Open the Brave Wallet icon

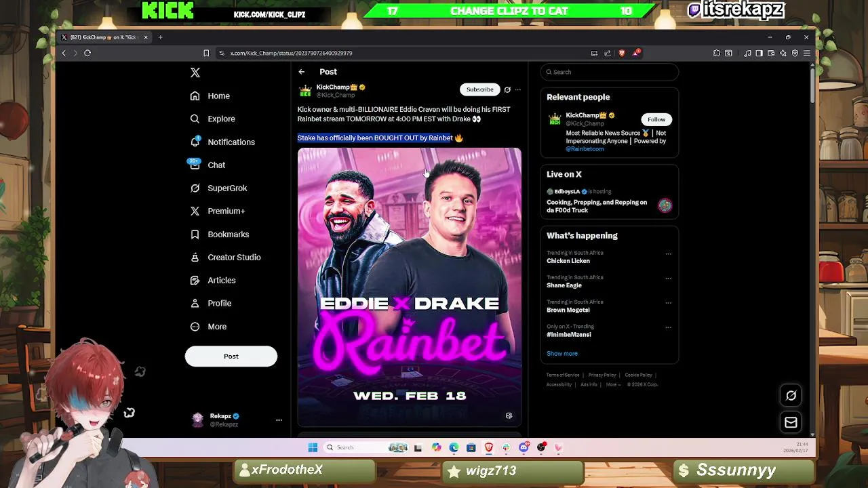771,53
